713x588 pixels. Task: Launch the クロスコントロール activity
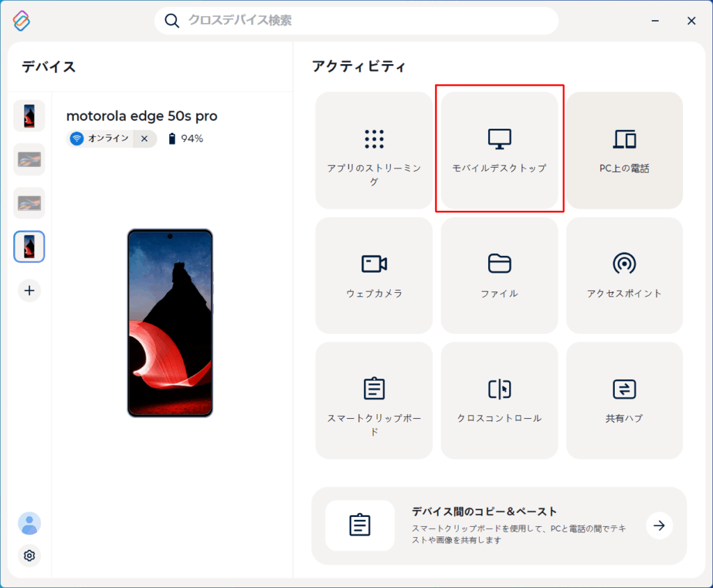pos(499,400)
